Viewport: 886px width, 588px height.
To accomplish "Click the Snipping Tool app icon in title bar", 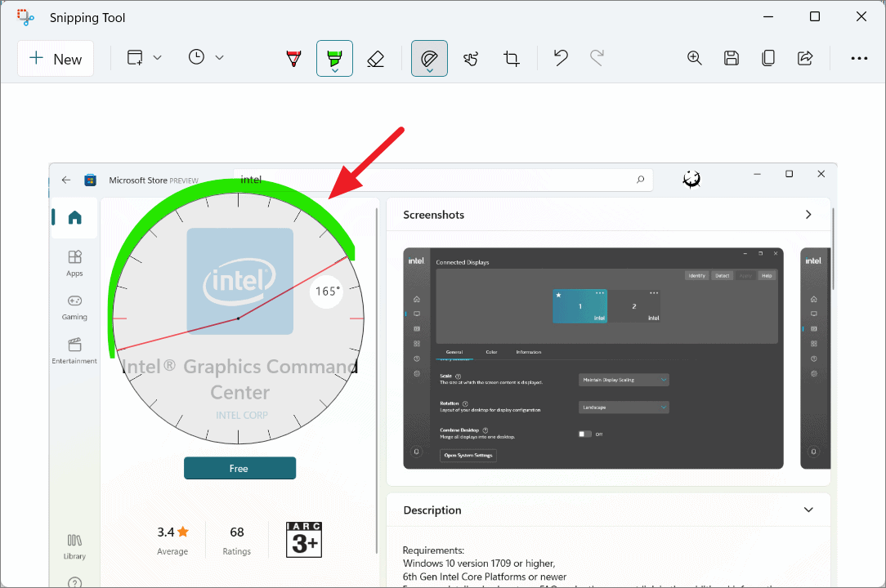I will [x=25, y=17].
